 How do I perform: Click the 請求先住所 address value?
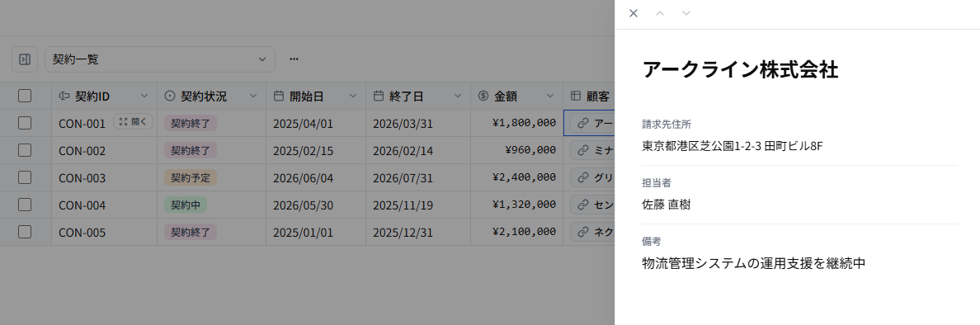coord(733,146)
